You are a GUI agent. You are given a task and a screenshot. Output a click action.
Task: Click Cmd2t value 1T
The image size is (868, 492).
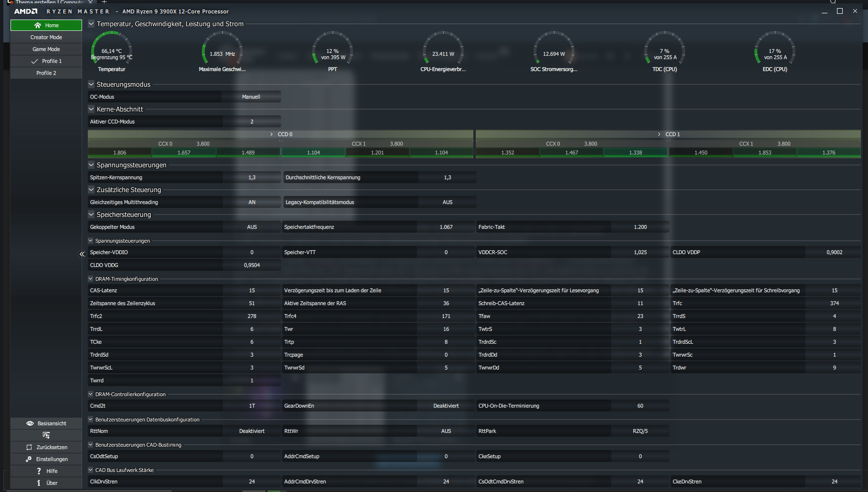252,406
